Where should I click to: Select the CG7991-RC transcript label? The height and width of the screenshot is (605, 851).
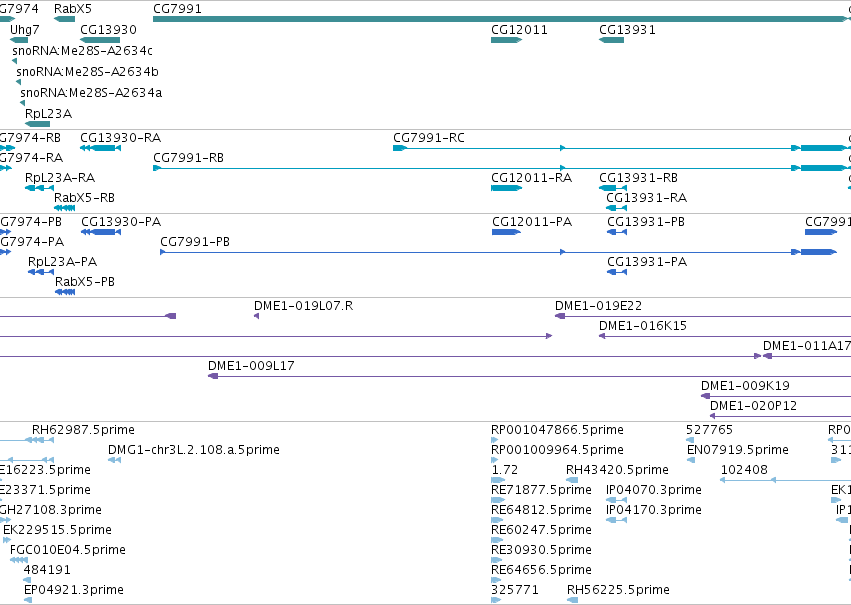pyautogui.click(x=429, y=138)
